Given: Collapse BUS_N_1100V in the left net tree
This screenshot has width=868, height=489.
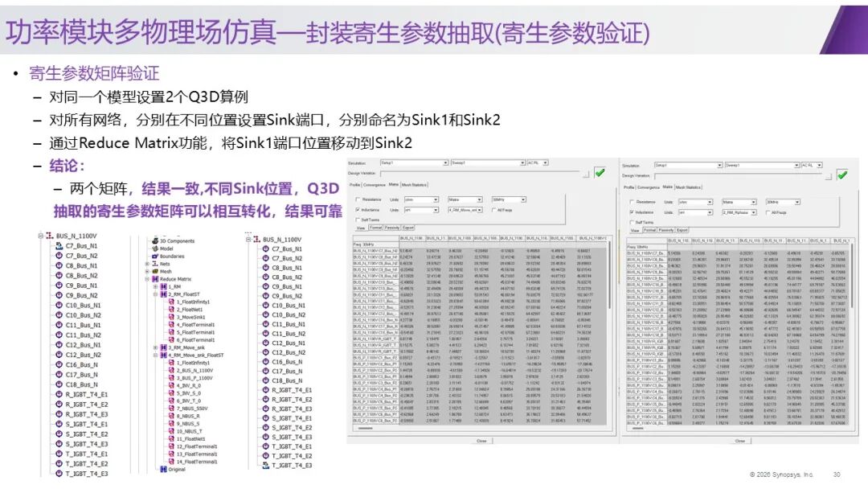Looking at the screenshot, I should point(40,236).
